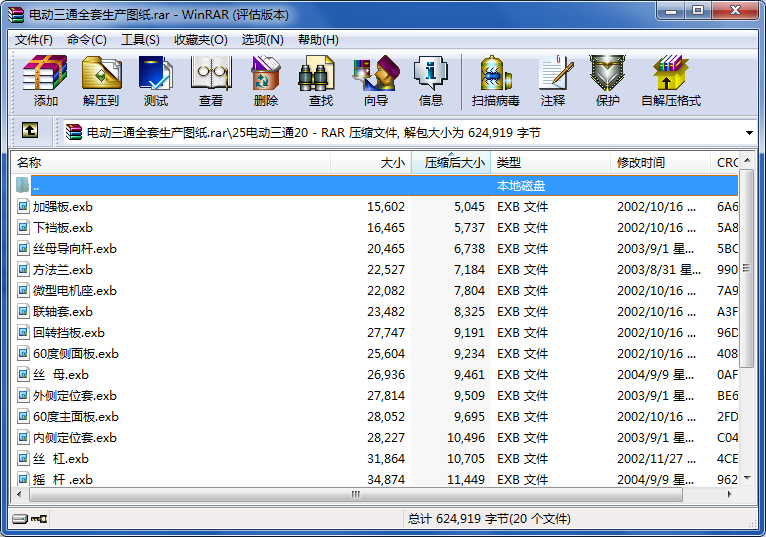Viewport: 766px width, 537px height.
Task: Open the Tools (工具) menu
Action: pos(140,40)
